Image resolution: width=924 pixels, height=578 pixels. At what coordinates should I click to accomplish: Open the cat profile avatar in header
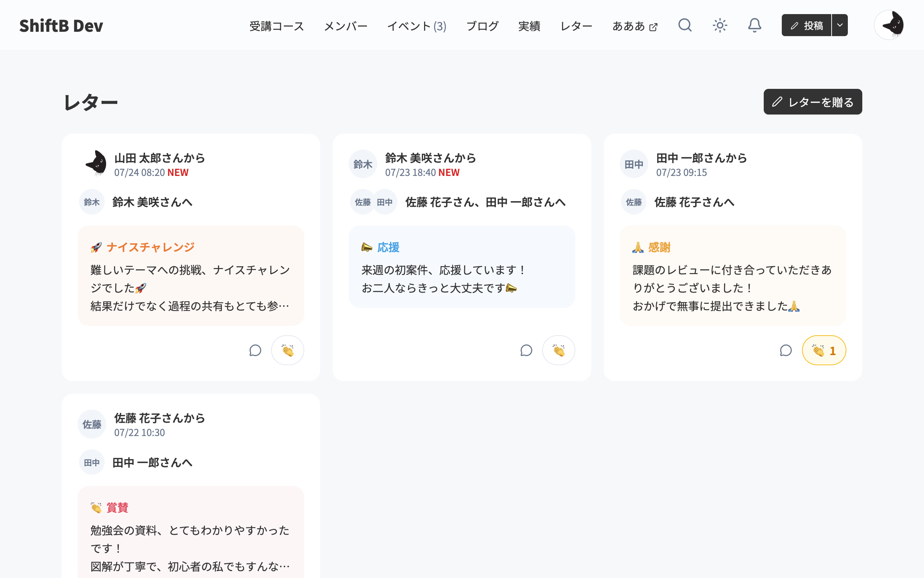click(x=889, y=25)
